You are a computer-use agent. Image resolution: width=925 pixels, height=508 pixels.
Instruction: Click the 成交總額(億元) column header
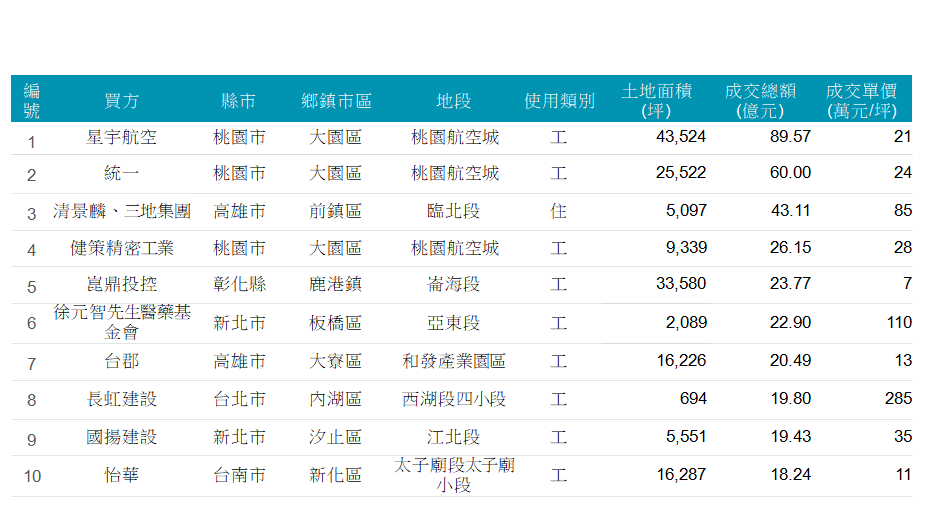760,101
